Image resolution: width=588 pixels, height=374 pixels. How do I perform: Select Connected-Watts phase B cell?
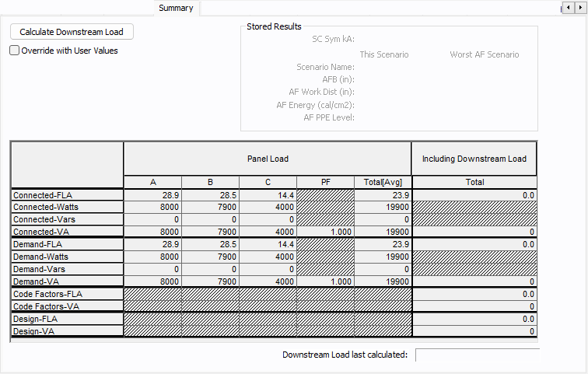pos(210,208)
